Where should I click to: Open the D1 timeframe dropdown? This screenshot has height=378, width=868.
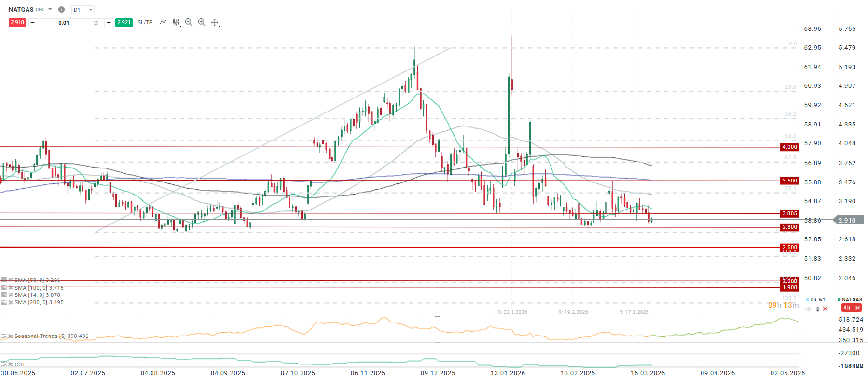pyautogui.click(x=83, y=10)
